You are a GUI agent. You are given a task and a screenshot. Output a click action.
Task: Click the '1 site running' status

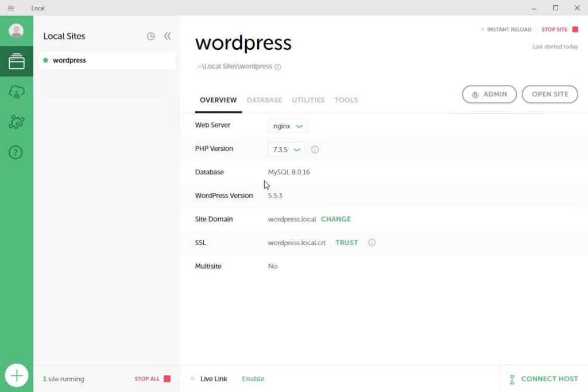point(63,379)
